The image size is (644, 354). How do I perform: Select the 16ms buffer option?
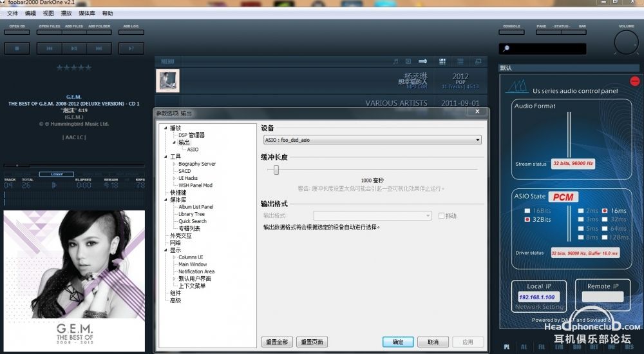tap(605, 210)
